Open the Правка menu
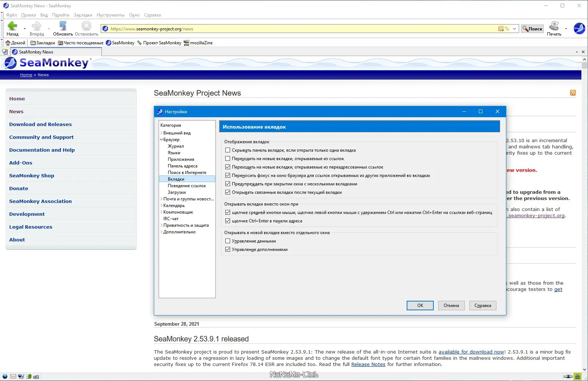This screenshot has width=588, height=381. [29, 15]
